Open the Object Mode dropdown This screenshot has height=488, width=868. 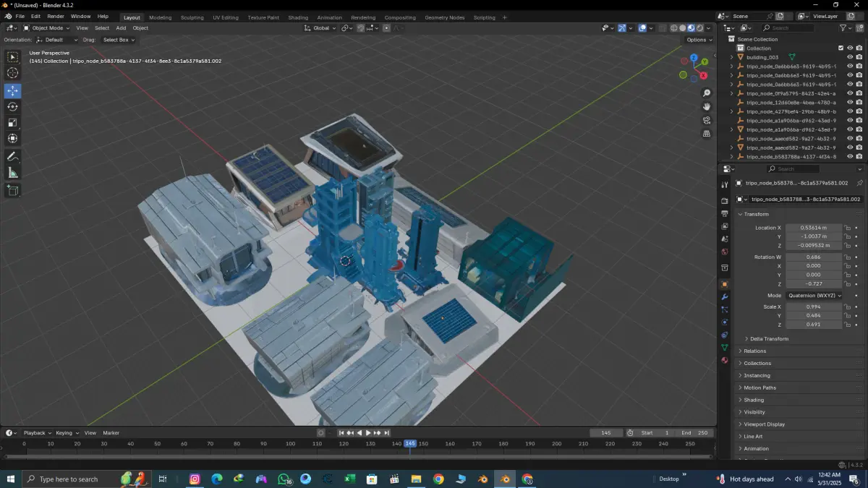tap(47, 28)
